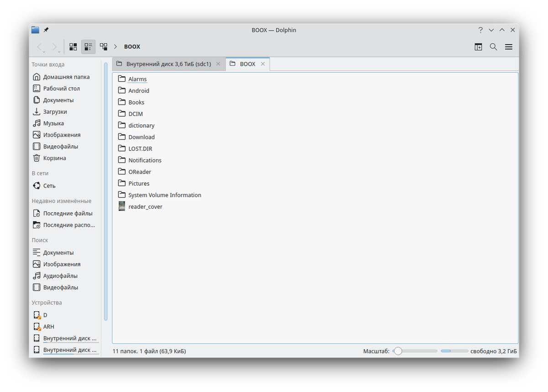The image size is (548, 392).
Task: Select the BOOX tab
Action: 248,64
